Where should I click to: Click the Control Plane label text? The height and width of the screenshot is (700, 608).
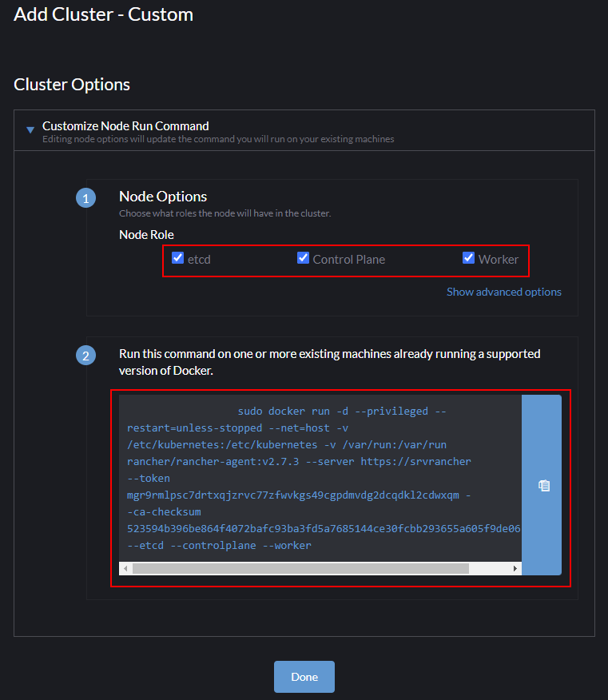coord(348,259)
